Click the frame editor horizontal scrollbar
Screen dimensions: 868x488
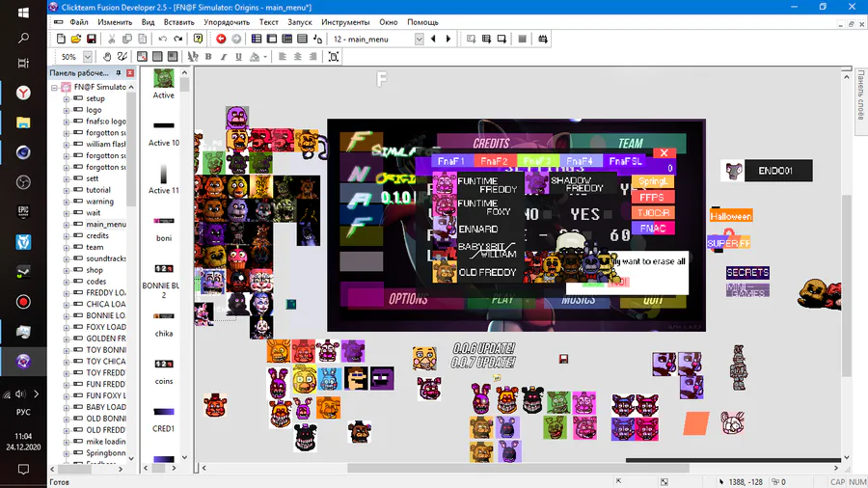(x=519, y=468)
